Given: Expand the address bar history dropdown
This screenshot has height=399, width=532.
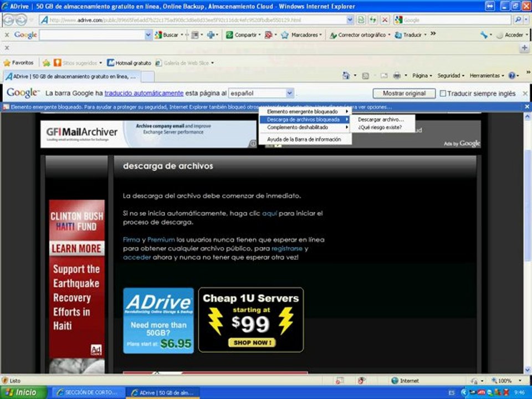Looking at the screenshot, I should click(x=350, y=20).
